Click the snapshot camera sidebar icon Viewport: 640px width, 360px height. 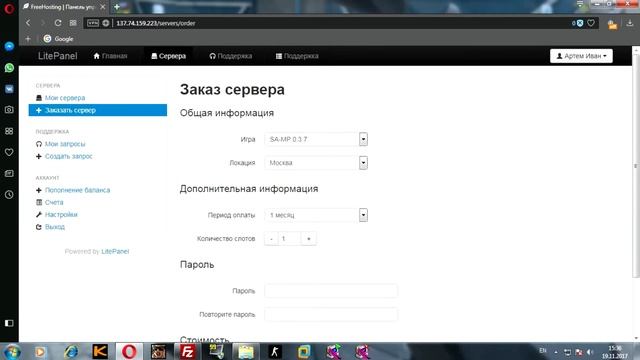pos(9,110)
